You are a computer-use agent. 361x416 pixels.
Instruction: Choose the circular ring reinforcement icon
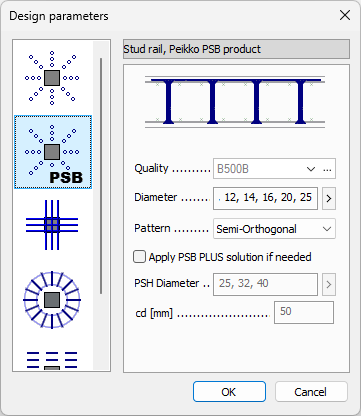52,300
